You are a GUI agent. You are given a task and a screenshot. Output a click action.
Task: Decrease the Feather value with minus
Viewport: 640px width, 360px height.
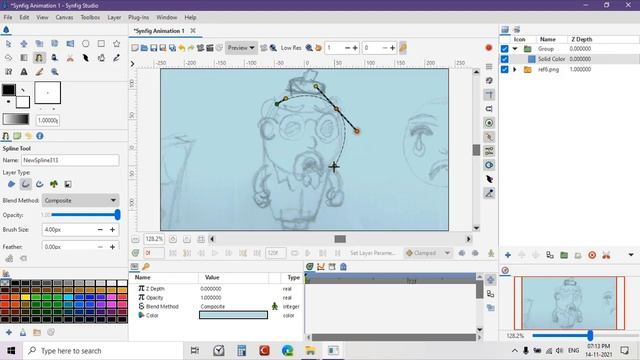tap(100, 247)
